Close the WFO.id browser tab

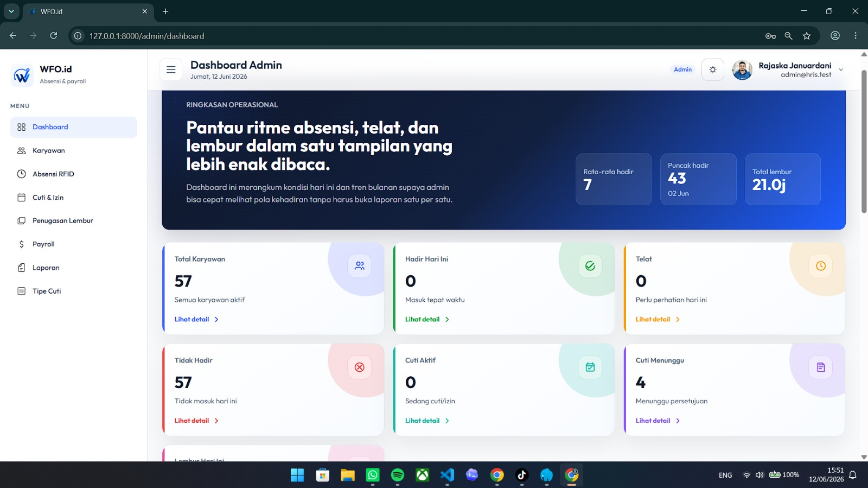click(144, 11)
